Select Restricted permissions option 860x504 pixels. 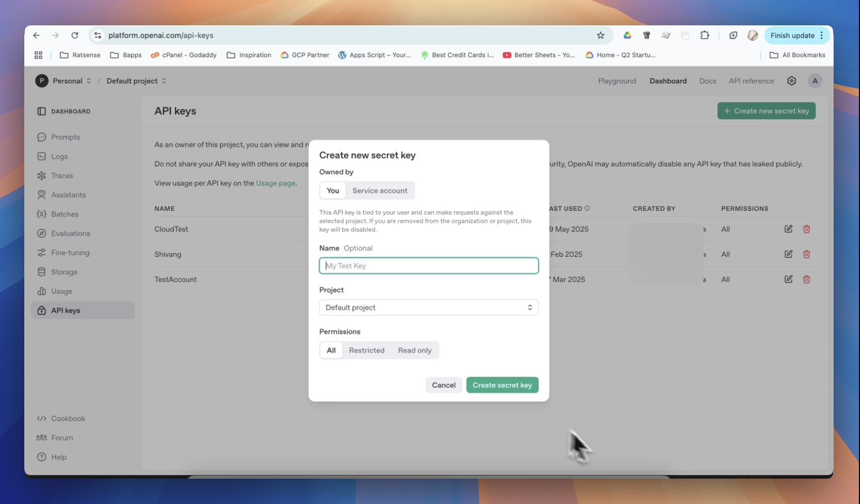pyautogui.click(x=367, y=350)
